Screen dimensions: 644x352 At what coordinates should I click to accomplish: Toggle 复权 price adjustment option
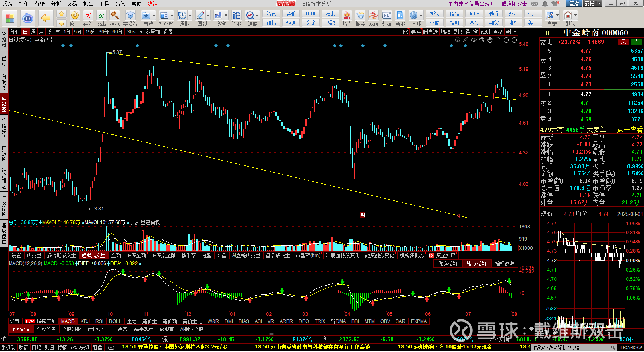(458, 32)
